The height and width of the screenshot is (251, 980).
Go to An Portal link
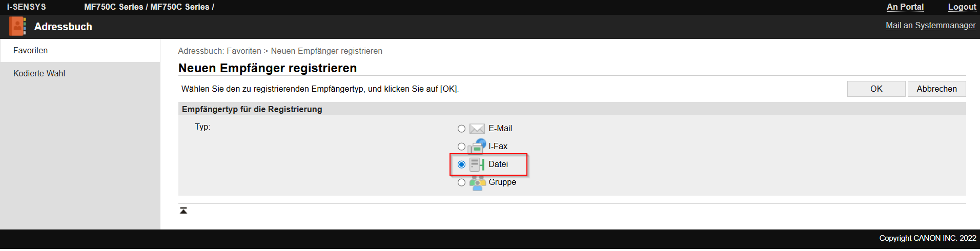point(905,7)
